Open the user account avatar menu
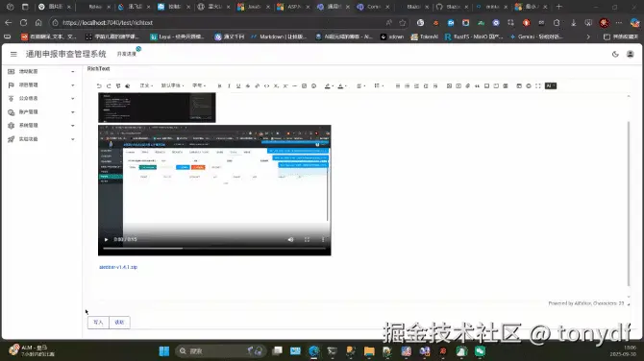The height and width of the screenshot is (361, 644). [x=630, y=54]
